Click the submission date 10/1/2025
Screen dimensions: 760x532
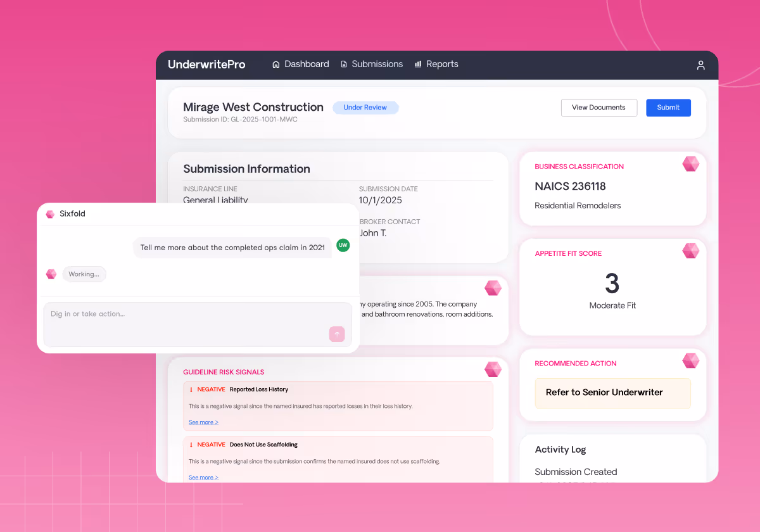[x=381, y=200]
